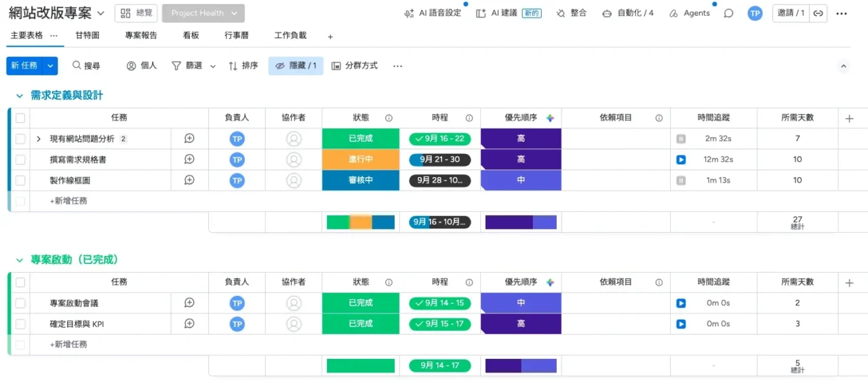The width and height of the screenshot is (868, 382).
Task: Click the 依賴項目 info icon in first group
Action: tap(659, 118)
